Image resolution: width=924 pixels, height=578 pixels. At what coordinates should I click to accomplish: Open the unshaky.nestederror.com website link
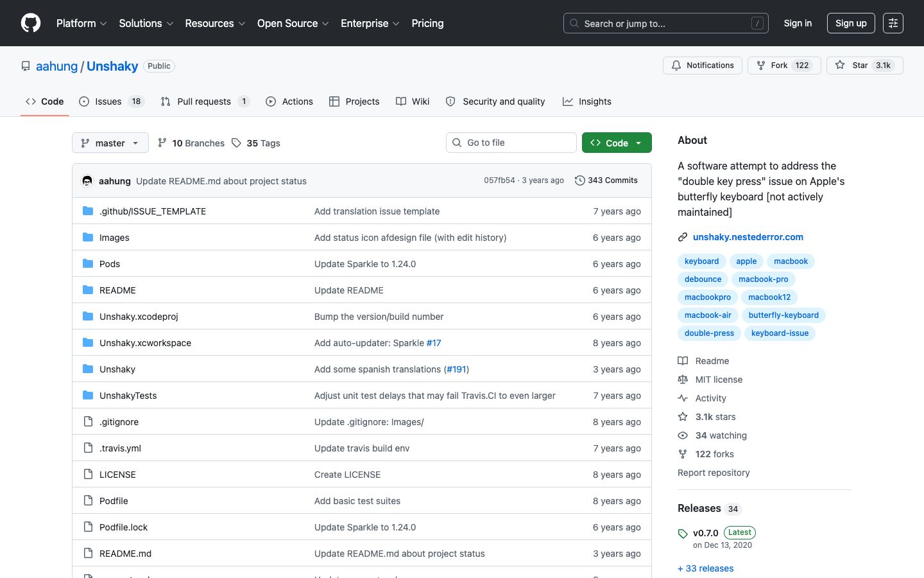[748, 237]
